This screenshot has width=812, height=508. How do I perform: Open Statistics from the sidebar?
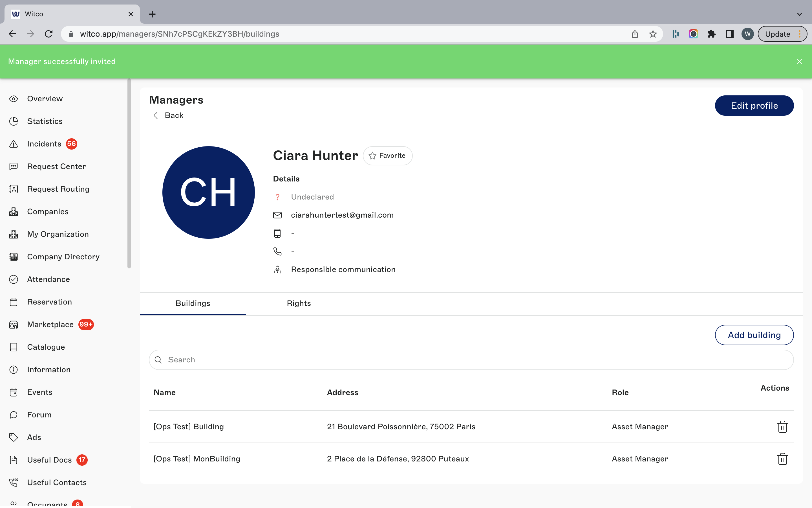click(45, 121)
